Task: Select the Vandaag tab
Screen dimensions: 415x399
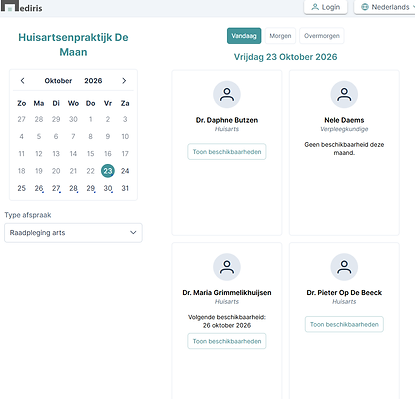Action: tap(244, 36)
